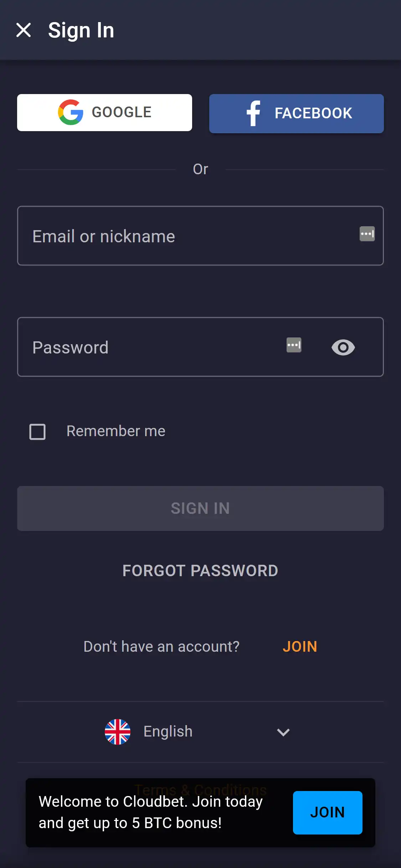401x868 pixels.
Task: Tap the blue JOIN banner button
Action: (x=328, y=812)
